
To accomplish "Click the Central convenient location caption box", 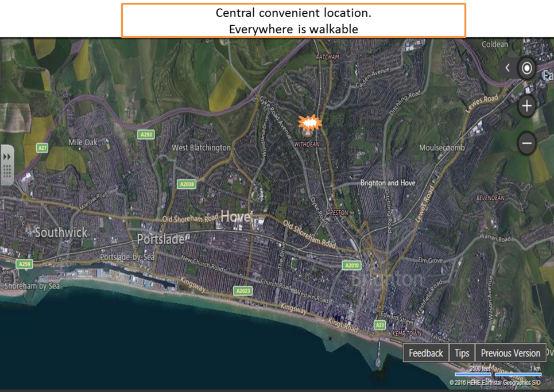I will (293, 21).
